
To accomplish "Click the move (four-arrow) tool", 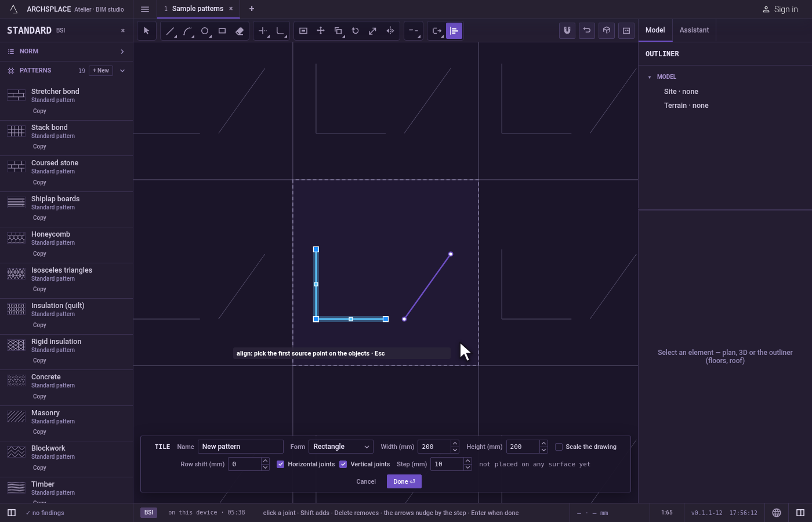I will 321,31.
